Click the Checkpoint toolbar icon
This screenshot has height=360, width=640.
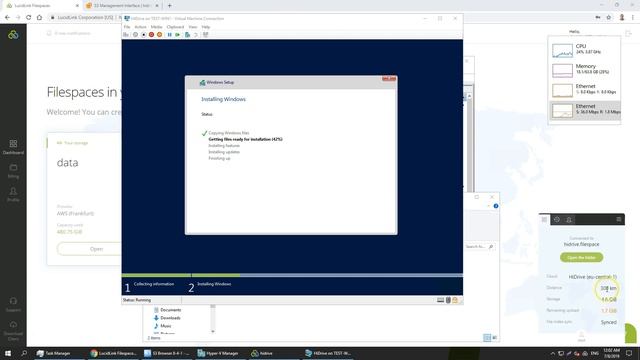coord(187,35)
